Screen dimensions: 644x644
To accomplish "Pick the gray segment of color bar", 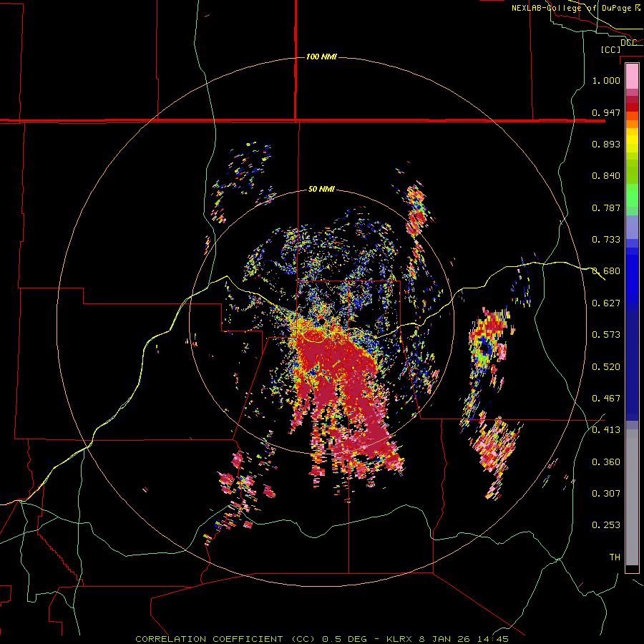I will pyautogui.click(x=632, y=497).
